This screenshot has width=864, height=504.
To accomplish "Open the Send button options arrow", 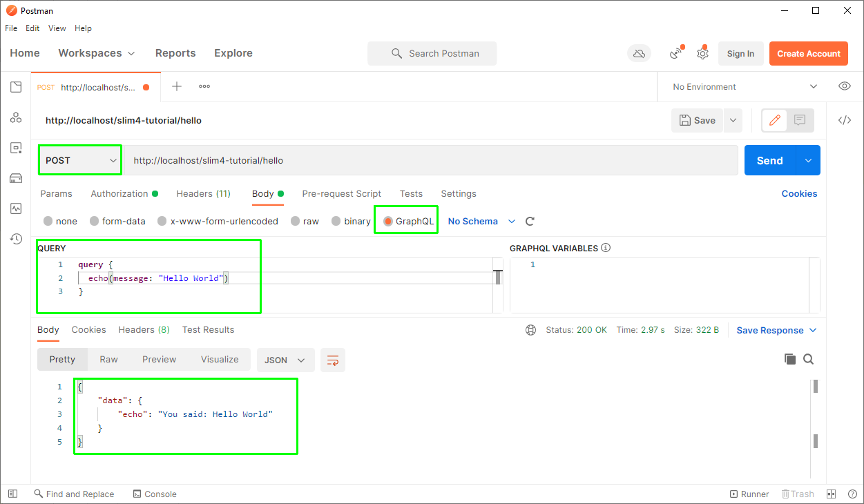I will (808, 160).
